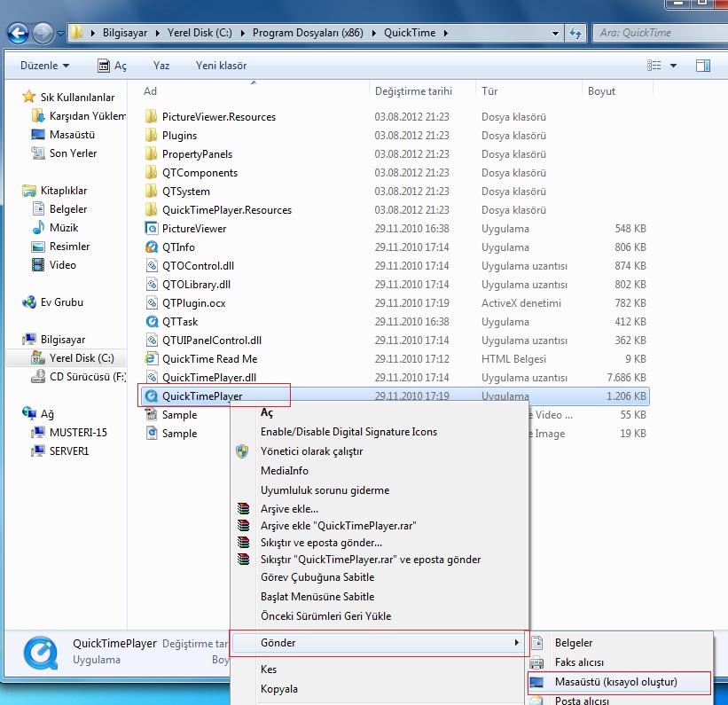Click the QTSystem folder icon
This screenshot has width=728, height=705.
click(151, 191)
